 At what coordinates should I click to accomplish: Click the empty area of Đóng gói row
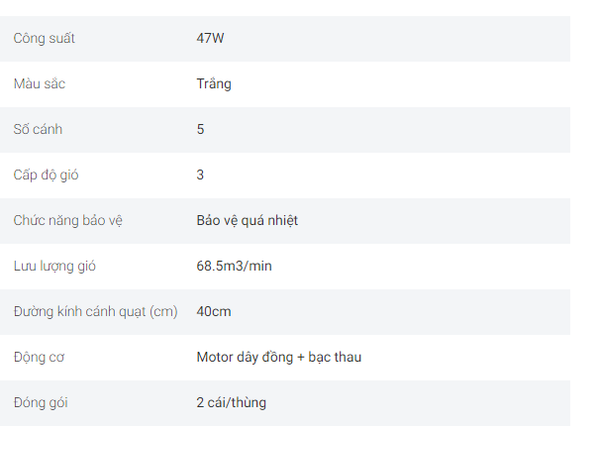click(x=417, y=403)
